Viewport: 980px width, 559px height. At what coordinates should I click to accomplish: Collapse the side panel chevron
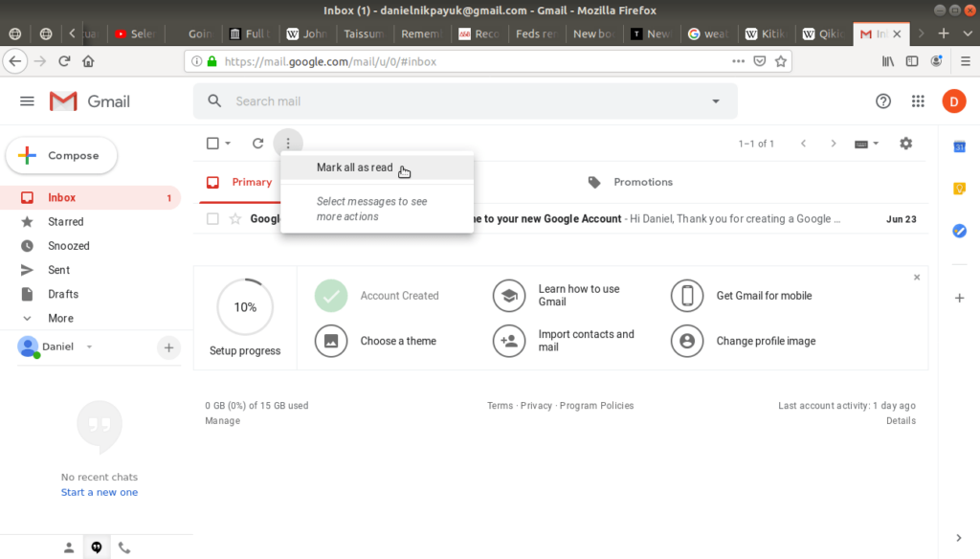point(959,538)
